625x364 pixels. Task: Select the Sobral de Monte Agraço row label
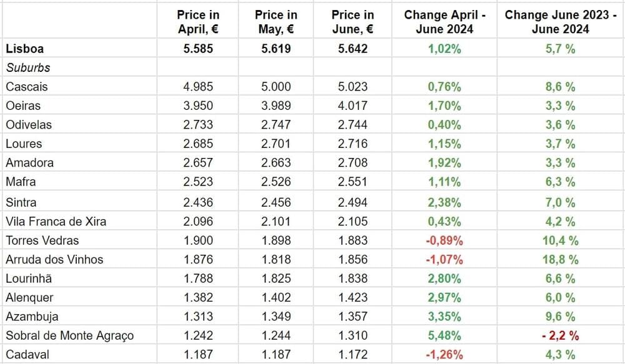click(70, 336)
